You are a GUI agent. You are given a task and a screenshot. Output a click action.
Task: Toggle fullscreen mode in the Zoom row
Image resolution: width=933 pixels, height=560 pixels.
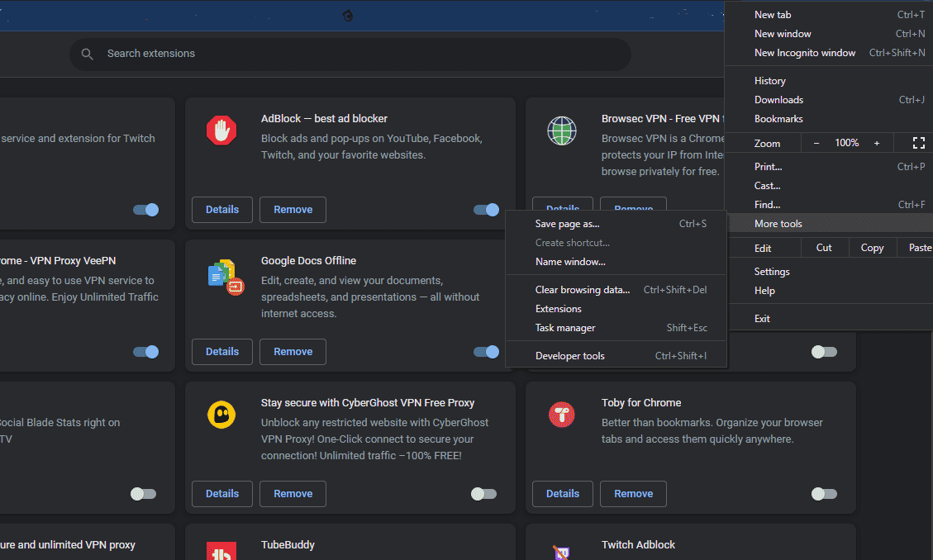919,143
